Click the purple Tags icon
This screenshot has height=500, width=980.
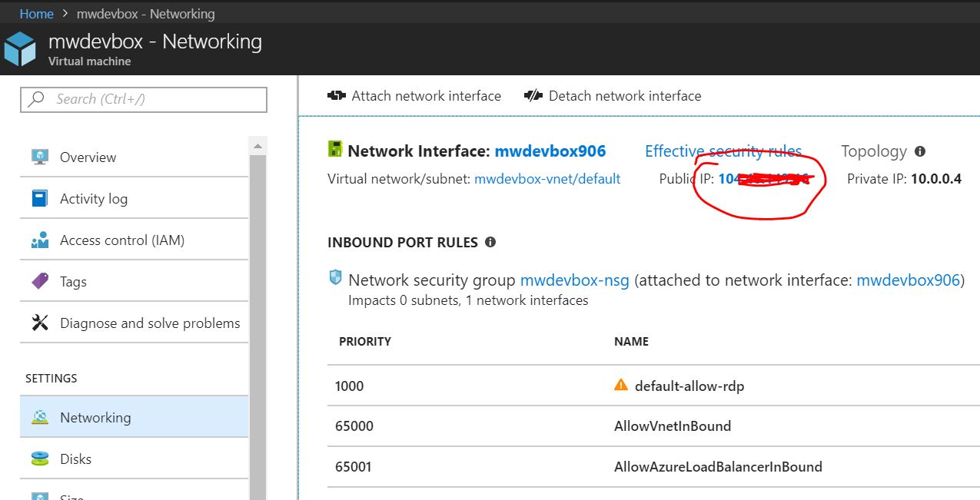[x=40, y=281]
